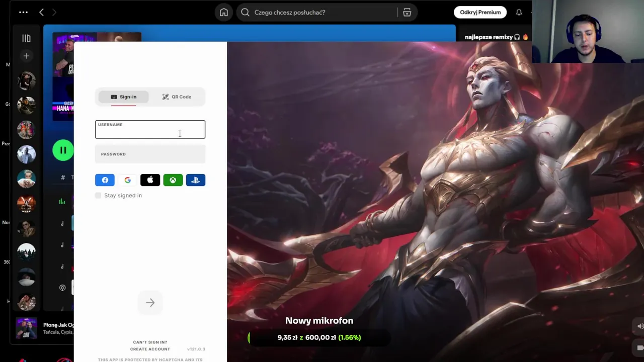Open the Browse icon in Spotify search bar

(407, 12)
